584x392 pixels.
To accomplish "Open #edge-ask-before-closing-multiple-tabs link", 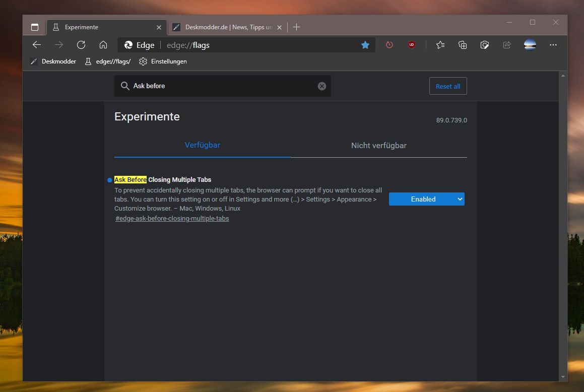I will [172, 219].
